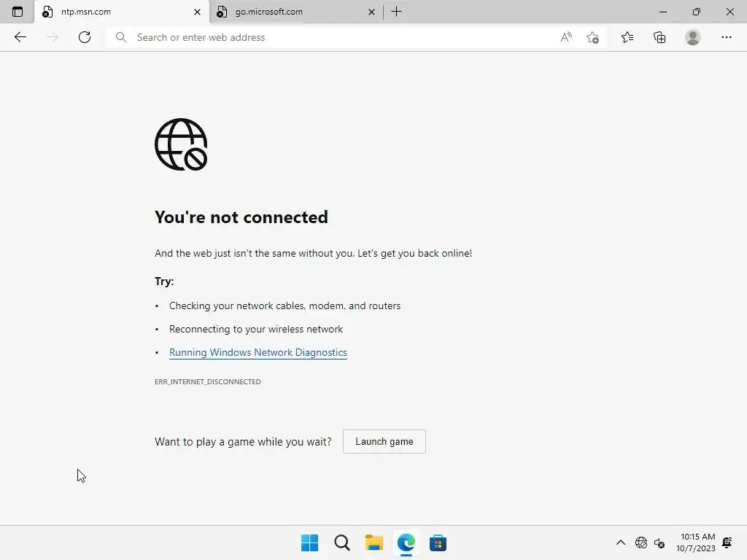The width and height of the screenshot is (747, 560).
Task: Minimize the Edge window
Action: coord(662,12)
